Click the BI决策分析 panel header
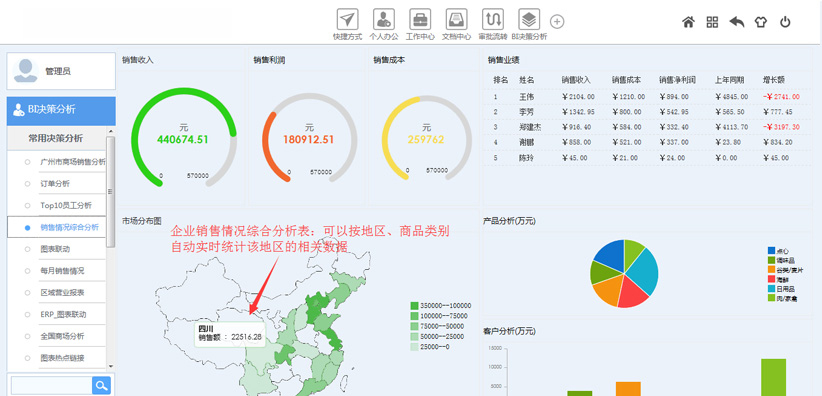This screenshot has width=822, height=396. tap(61, 110)
